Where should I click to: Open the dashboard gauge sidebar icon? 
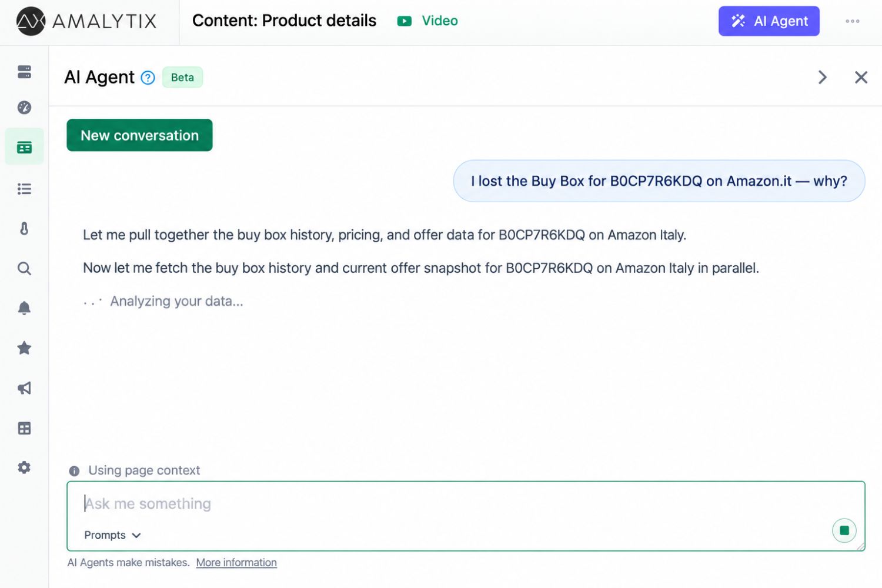24,108
